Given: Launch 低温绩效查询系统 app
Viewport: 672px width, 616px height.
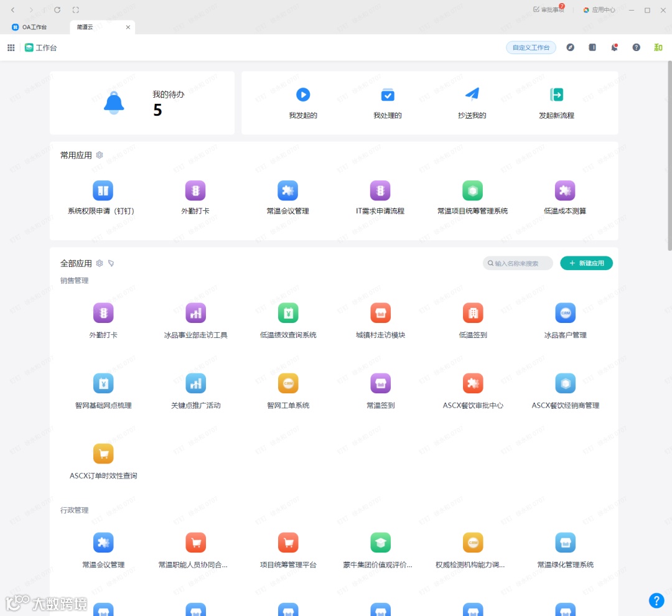Looking at the screenshot, I should click(x=288, y=313).
